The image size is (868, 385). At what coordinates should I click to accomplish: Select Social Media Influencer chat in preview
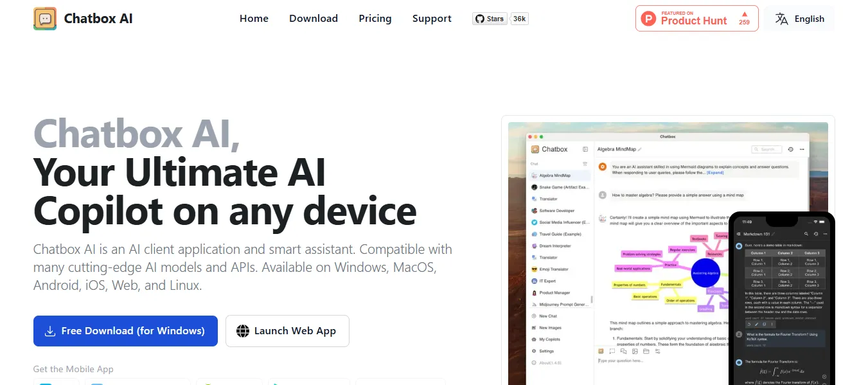[559, 222]
